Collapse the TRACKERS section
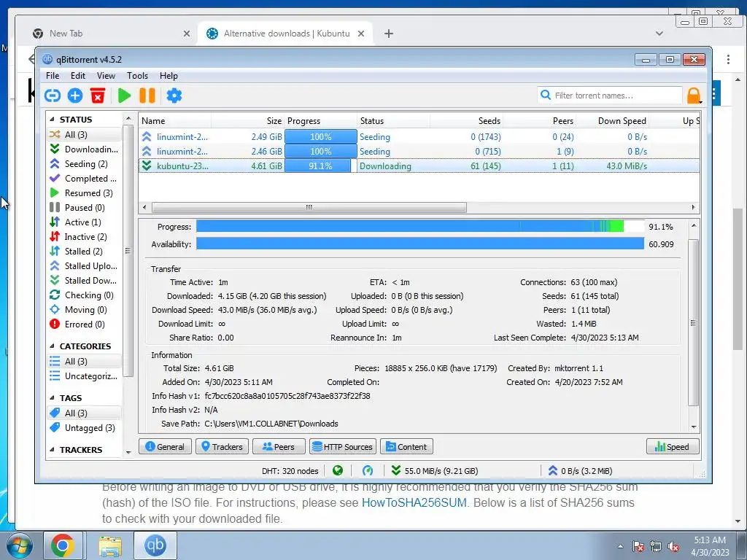 coord(52,450)
